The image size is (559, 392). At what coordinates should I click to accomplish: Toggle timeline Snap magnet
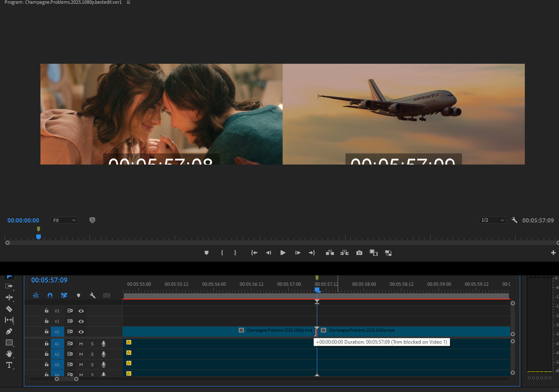[50, 295]
